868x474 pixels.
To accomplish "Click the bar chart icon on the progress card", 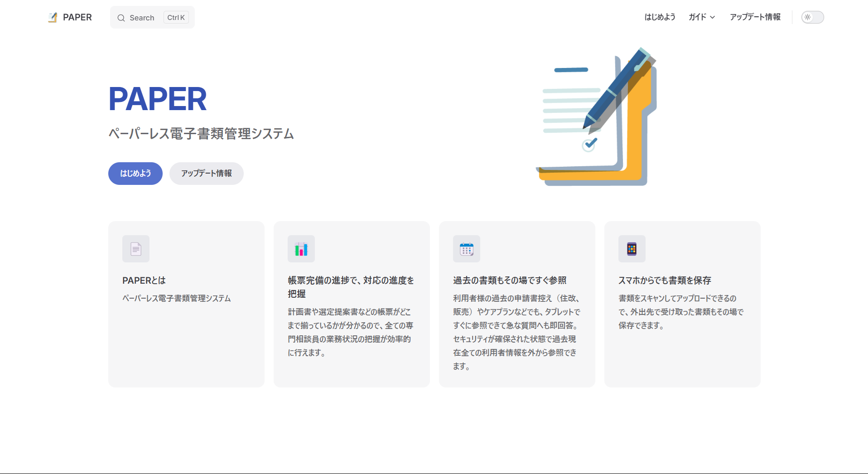I will (301, 249).
